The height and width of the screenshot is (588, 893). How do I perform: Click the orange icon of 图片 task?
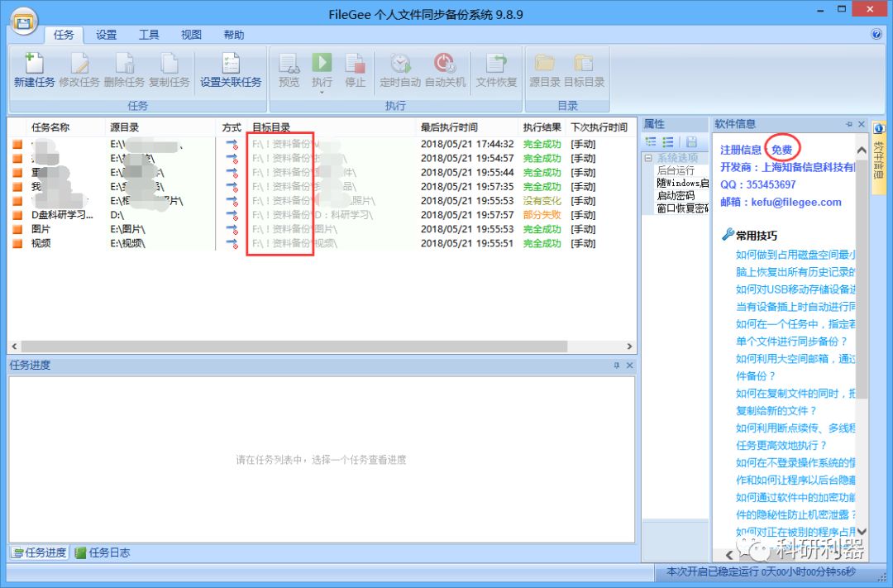[17, 229]
